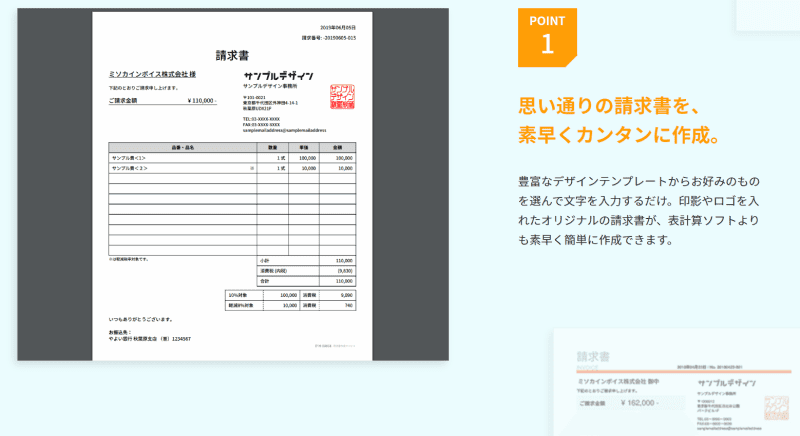Click unit price 10,000 in サンプル費<2> row
Screen dimensions: 800x436
click(x=309, y=168)
